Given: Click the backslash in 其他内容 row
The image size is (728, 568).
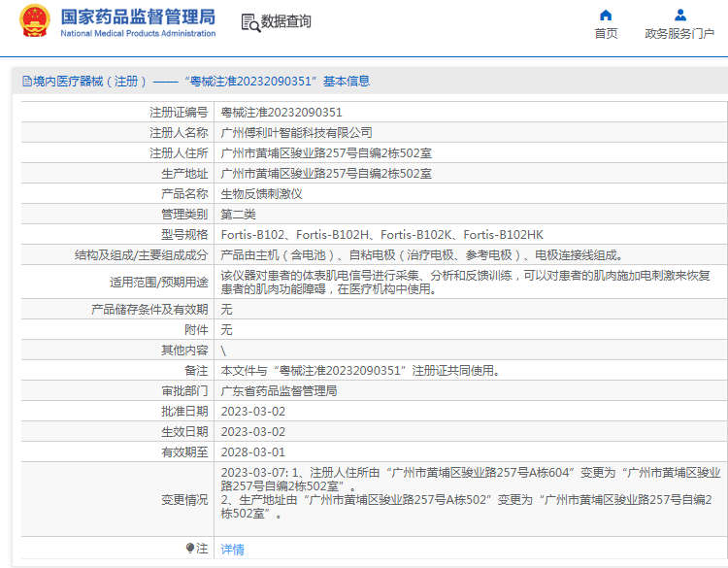Looking at the screenshot, I should pos(223,351).
